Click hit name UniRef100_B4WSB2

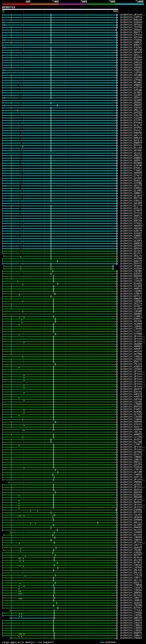pos(131,527)
